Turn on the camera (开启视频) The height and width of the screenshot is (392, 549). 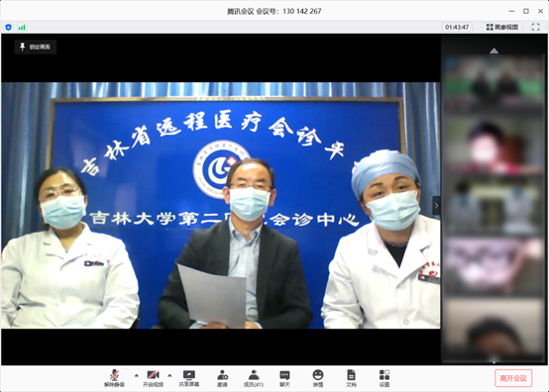[153, 378]
